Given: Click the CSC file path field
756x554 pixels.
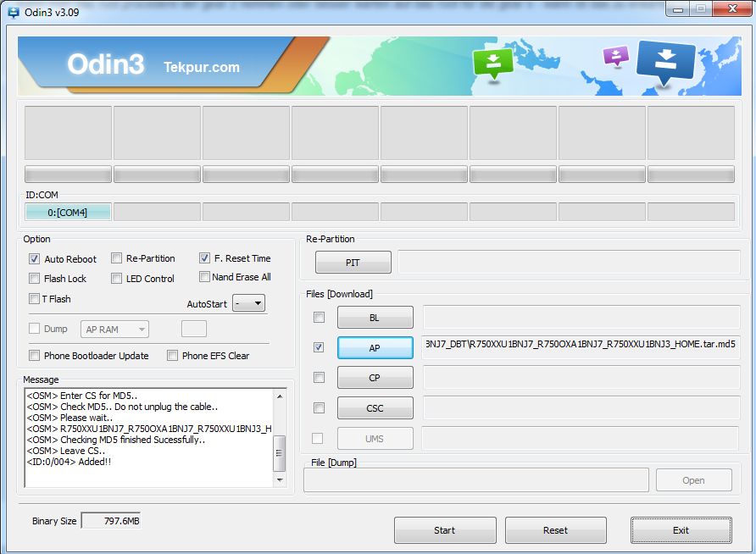Looking at the screenshot, I should click(581, 408).
